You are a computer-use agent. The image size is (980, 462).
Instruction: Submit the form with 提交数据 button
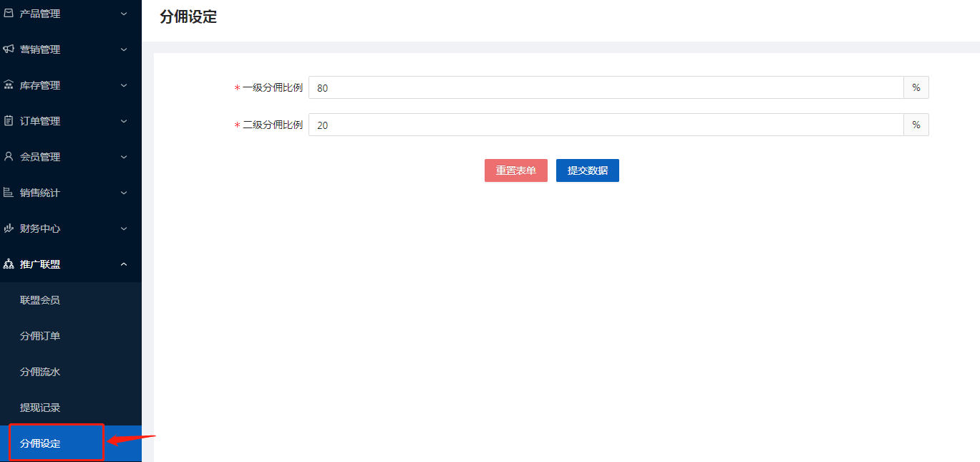[x=587, y=170]
